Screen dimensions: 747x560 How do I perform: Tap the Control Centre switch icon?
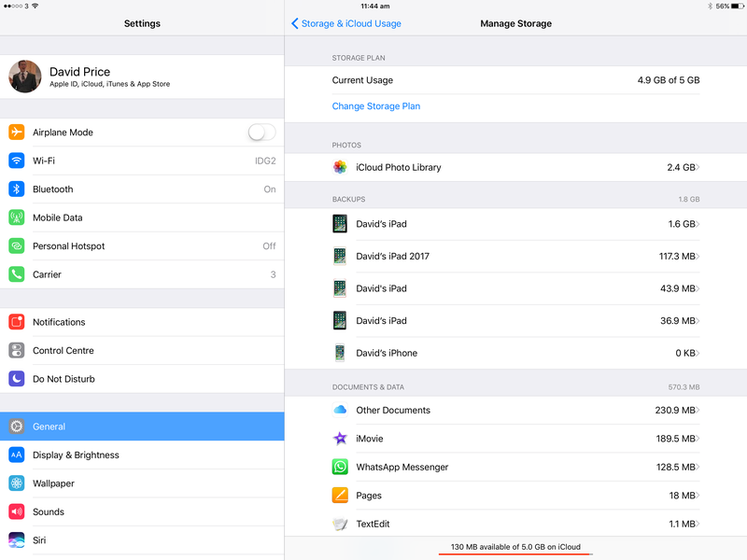click(17, 351)
